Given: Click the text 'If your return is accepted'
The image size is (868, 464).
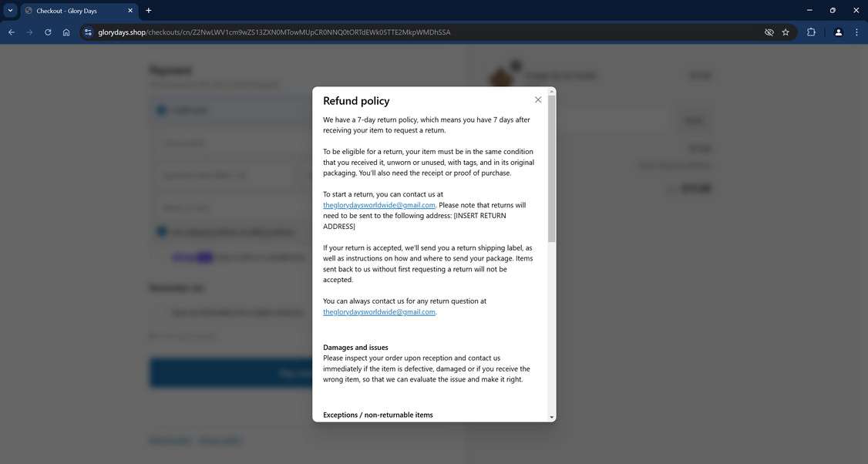Looking at the screenshot, I should click(363, 248).
